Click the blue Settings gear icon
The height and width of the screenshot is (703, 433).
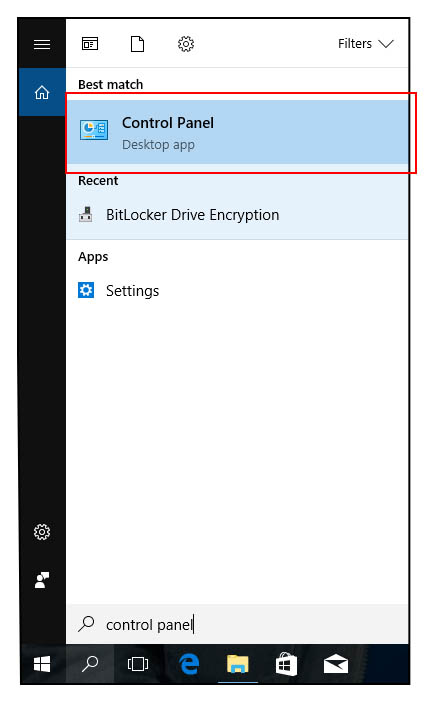86,290
